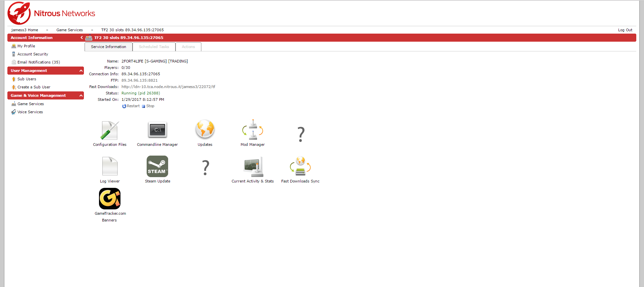
Task: Click the Started On date value
Action: (143, 99)
